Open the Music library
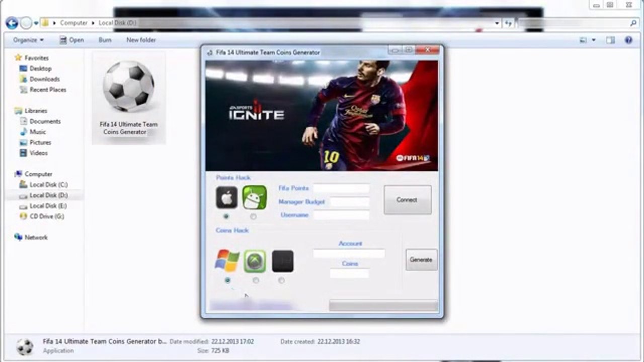Image resolution: width=644 pixels, height=362 pixels. pos(33,132)
